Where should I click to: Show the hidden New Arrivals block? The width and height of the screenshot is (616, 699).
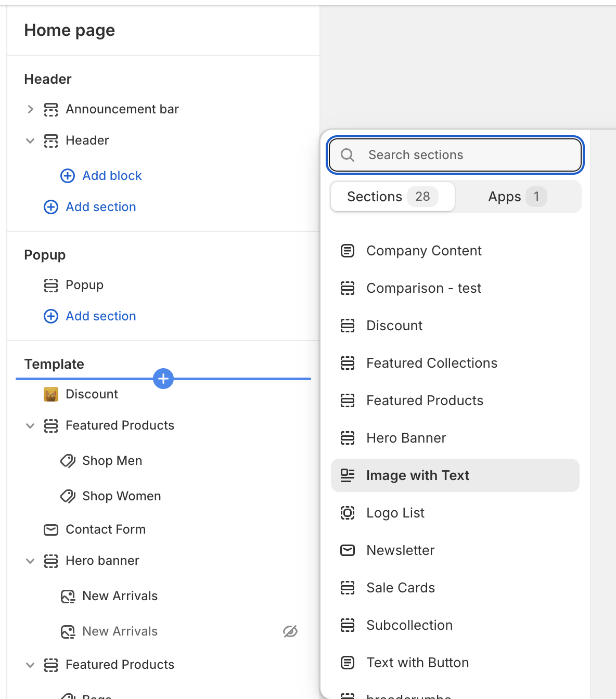[290, 631]
